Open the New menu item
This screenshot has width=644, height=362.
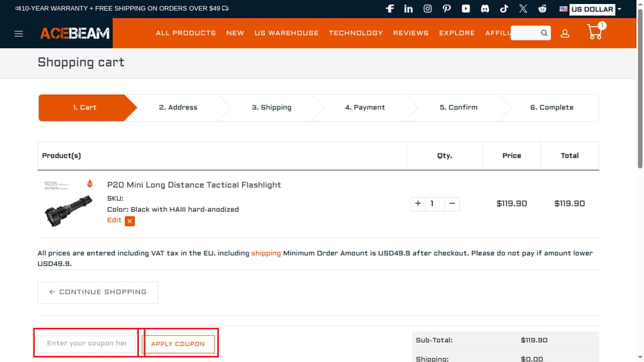click(x=235, y=33)
